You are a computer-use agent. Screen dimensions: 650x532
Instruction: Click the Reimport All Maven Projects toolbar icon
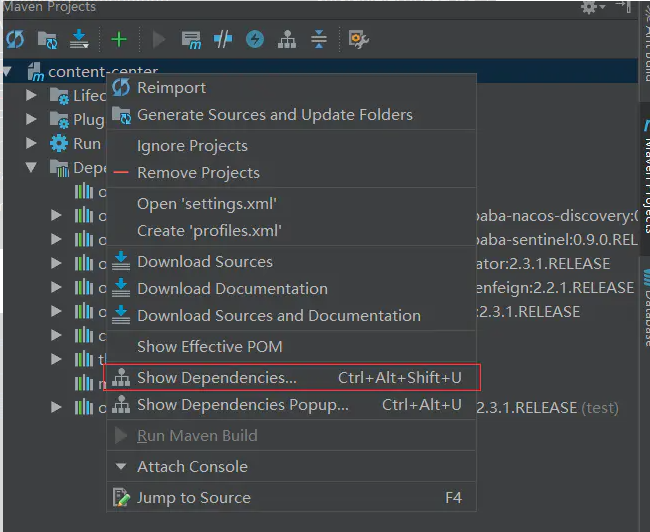click(x=15, y=40)
